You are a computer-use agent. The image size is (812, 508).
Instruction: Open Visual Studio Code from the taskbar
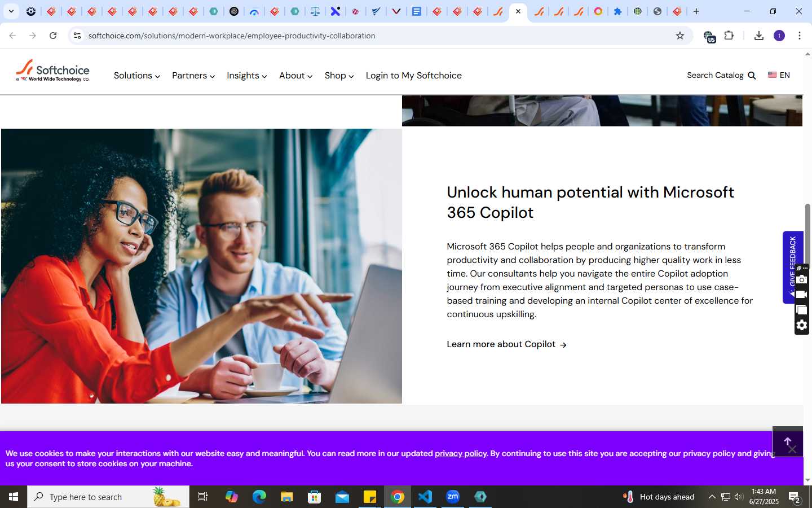click(x=425, y=497)
